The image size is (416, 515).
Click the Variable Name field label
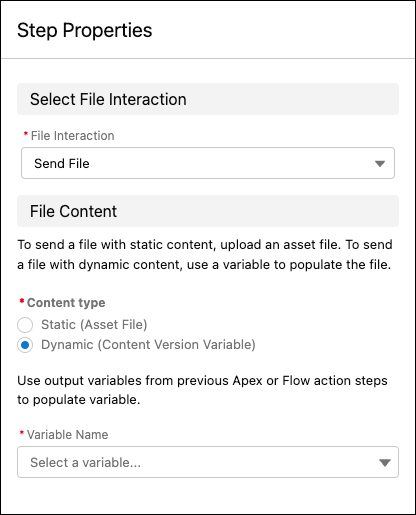click(x=68, y=435)
